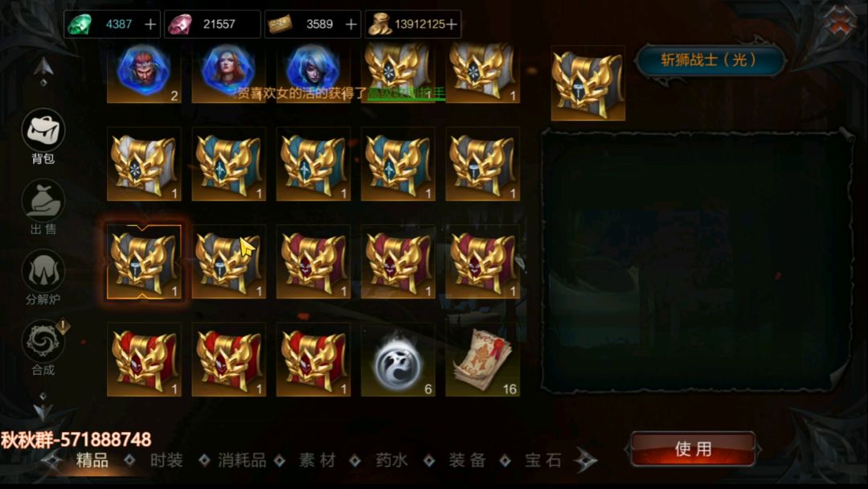This screenshot has height=489, width=868.
Task: Click the 使用 use button
Action: coord(693,449)
